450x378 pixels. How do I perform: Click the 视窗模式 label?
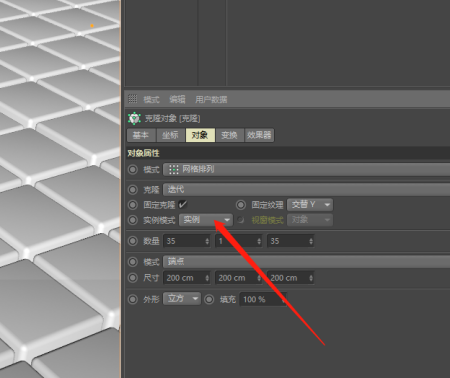click(268, 220)
